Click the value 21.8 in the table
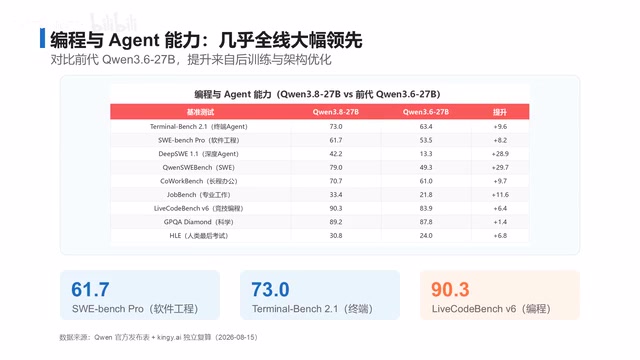Viewport: 640px width, 360px height. (x=426, y=195)
